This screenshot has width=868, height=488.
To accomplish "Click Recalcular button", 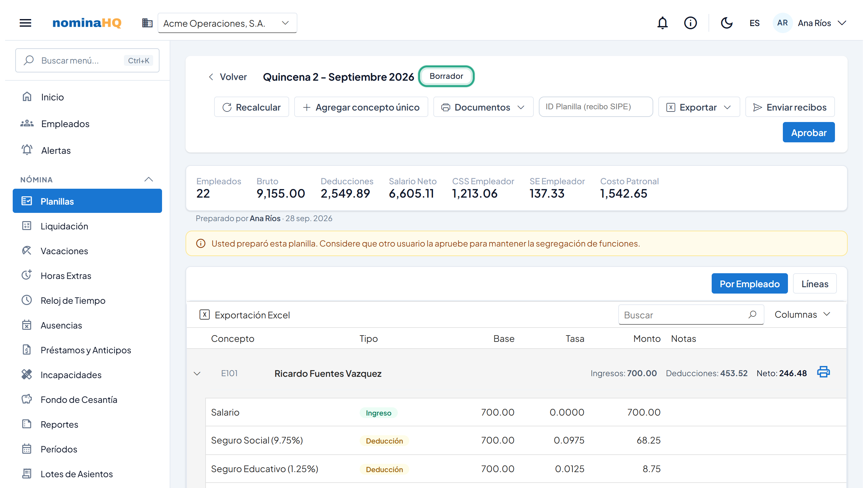I will pyautogui.click(x=251, y=107).
